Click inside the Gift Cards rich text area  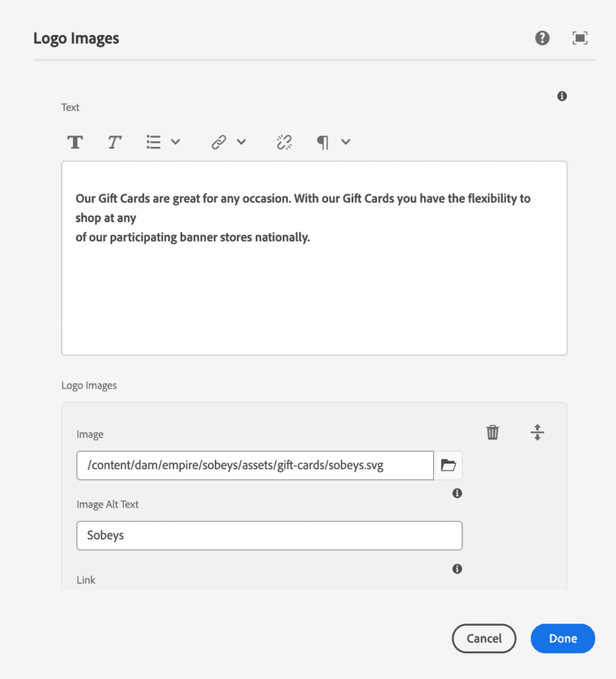point(313,298)
